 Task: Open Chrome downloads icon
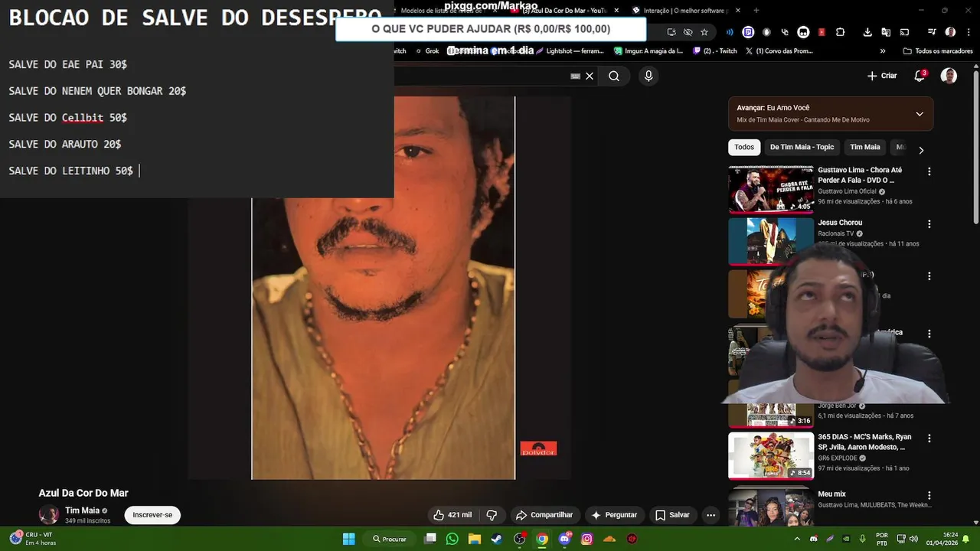point(867,32)
